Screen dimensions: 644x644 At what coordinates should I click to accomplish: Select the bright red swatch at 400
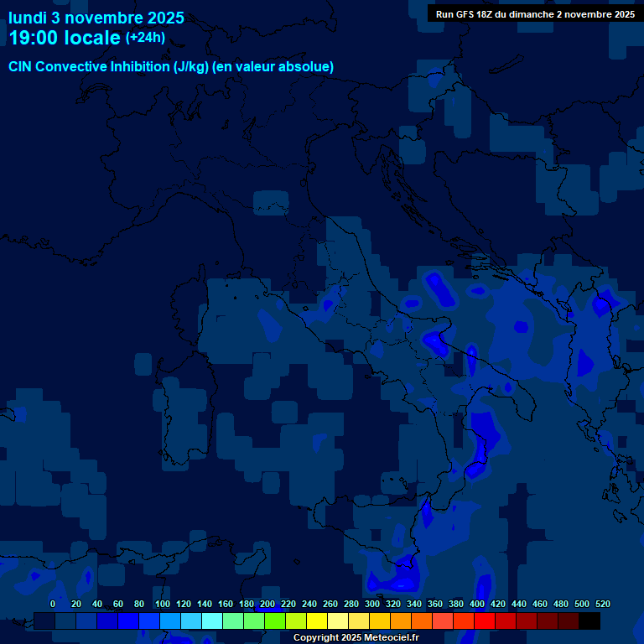coord(485,621)
